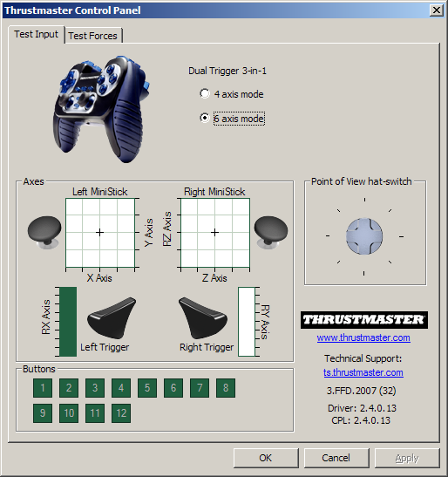Click the Driver: 2.4.0.13 text
Screen dimensions: 448x477
[362, 408]
